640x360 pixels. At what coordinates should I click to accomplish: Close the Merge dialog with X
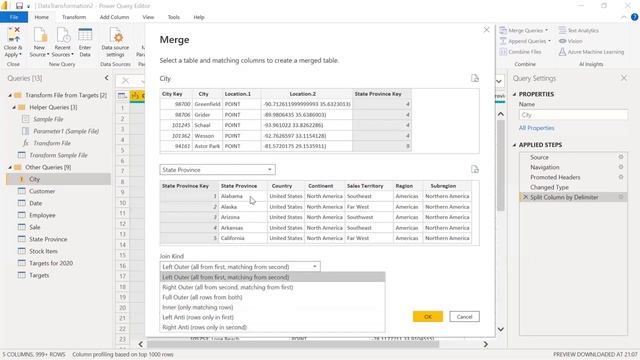point(486,30)
